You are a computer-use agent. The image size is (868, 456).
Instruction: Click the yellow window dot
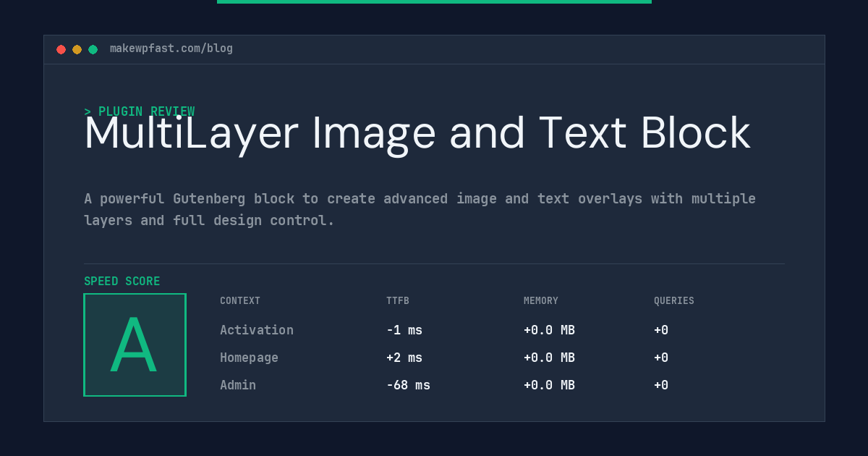point(77,49)
